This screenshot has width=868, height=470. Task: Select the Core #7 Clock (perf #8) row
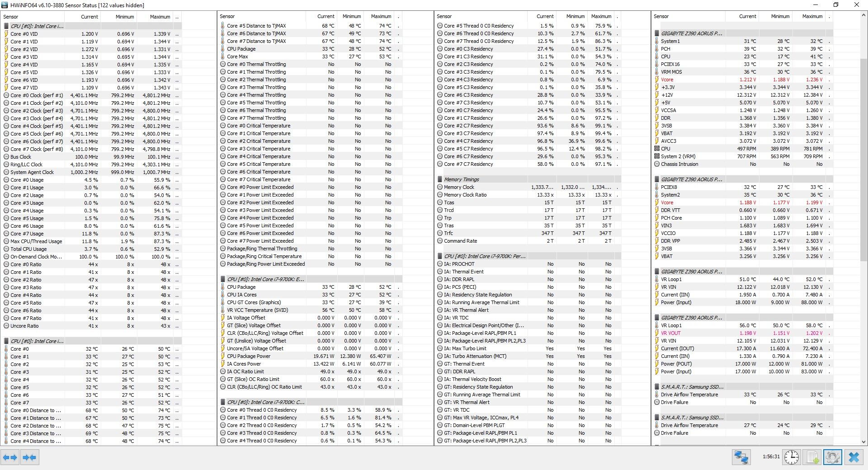(x=91, y=149)
